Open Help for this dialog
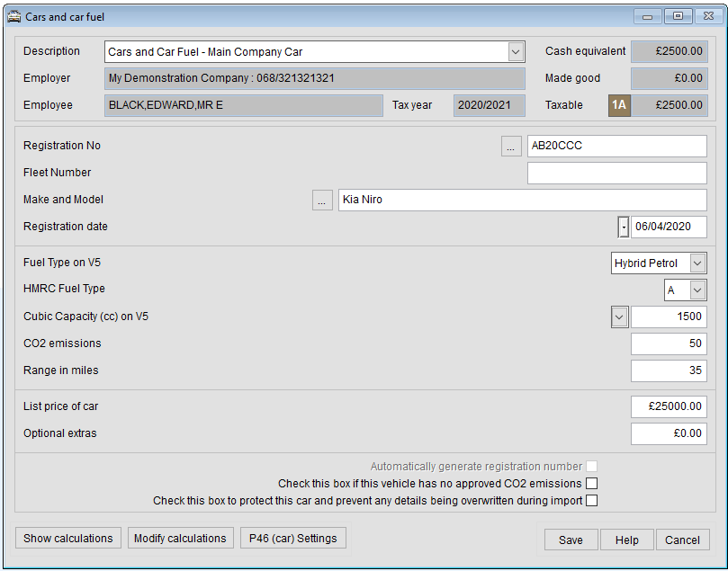The width and height of the screenshot is (728, 571). (626, 540)
